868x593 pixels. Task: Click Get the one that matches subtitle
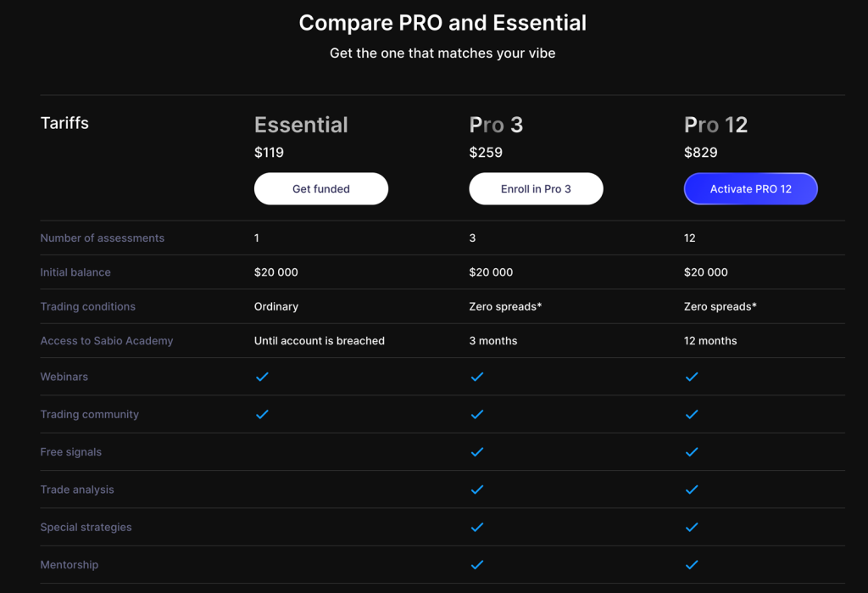pyautogui.click(x=442, y=53)
